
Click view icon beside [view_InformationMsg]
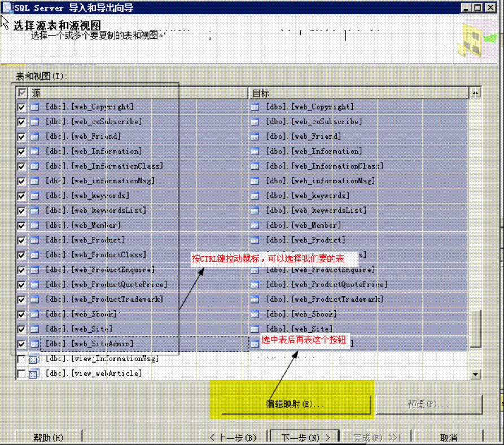34,359
